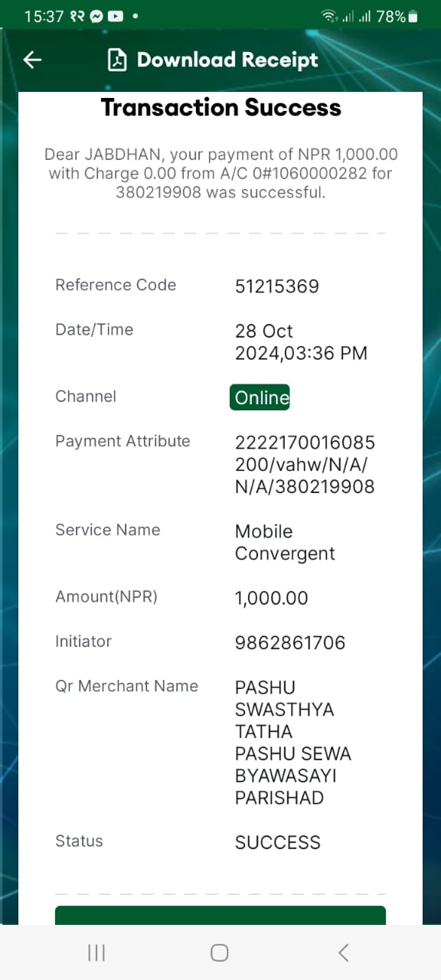Image resolution: width=441 pixels, height=980 pixels.
Task: Tap the green Online channel badge
Action: (260, 397)
